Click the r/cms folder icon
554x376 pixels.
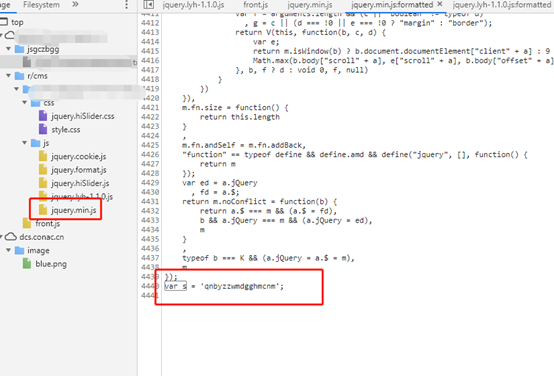[x=19, y=76]
